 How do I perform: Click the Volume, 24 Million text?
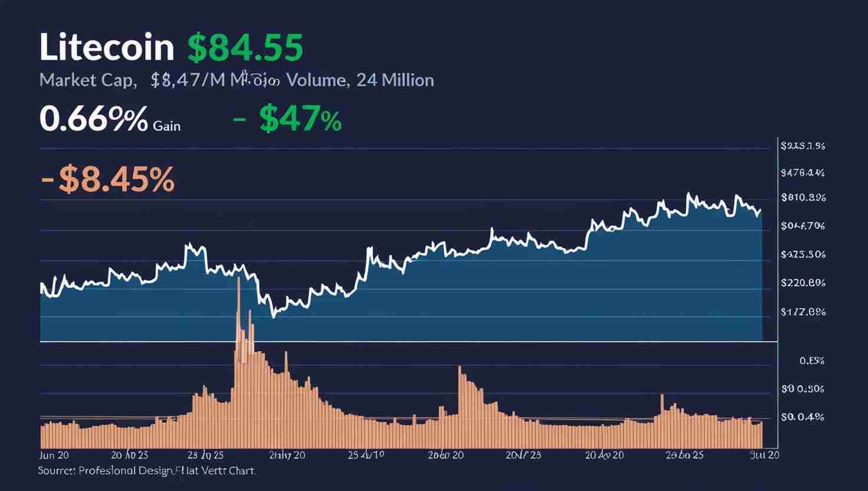point(360,80)
